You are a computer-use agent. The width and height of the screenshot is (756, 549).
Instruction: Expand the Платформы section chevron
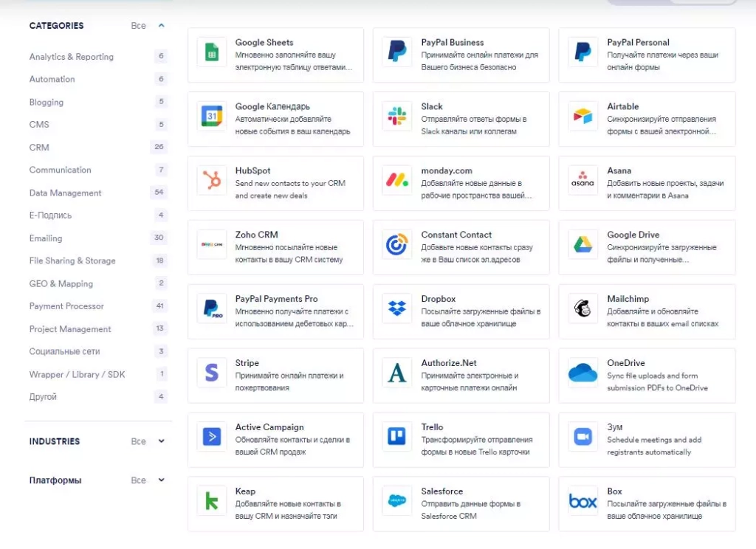coord(162,480)
